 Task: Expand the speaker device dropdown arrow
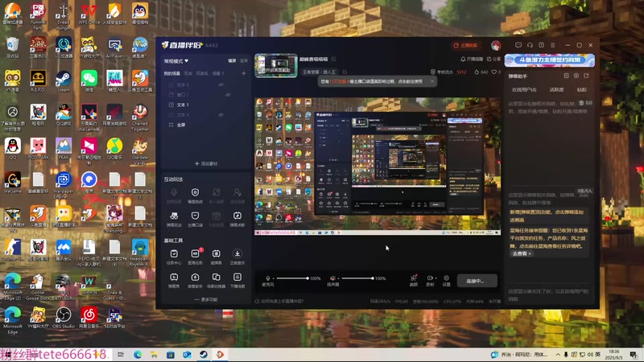point(338,278)
